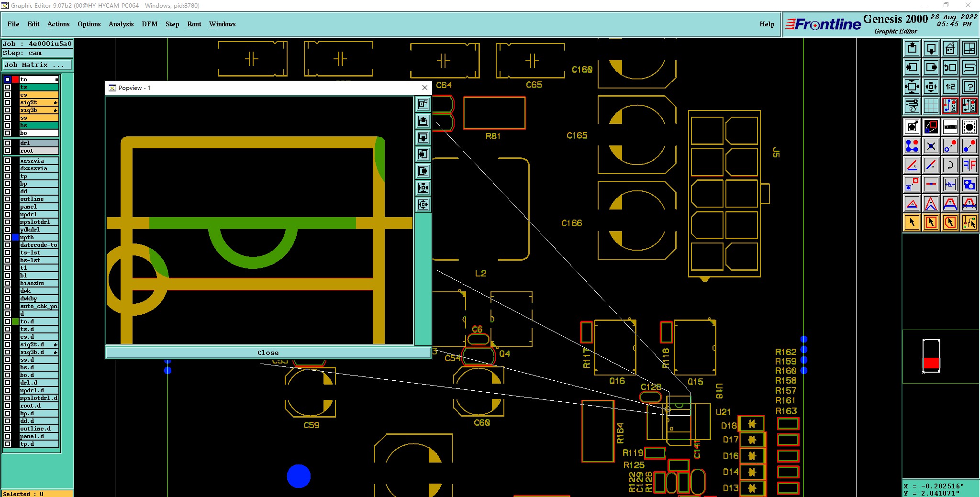Open the DFM menu

coord(149,24)
